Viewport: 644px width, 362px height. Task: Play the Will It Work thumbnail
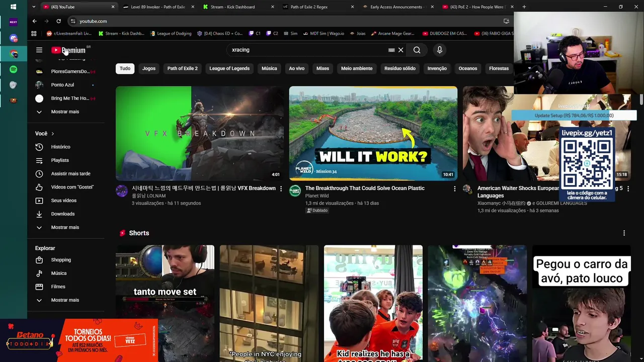(x=373, y=133)
